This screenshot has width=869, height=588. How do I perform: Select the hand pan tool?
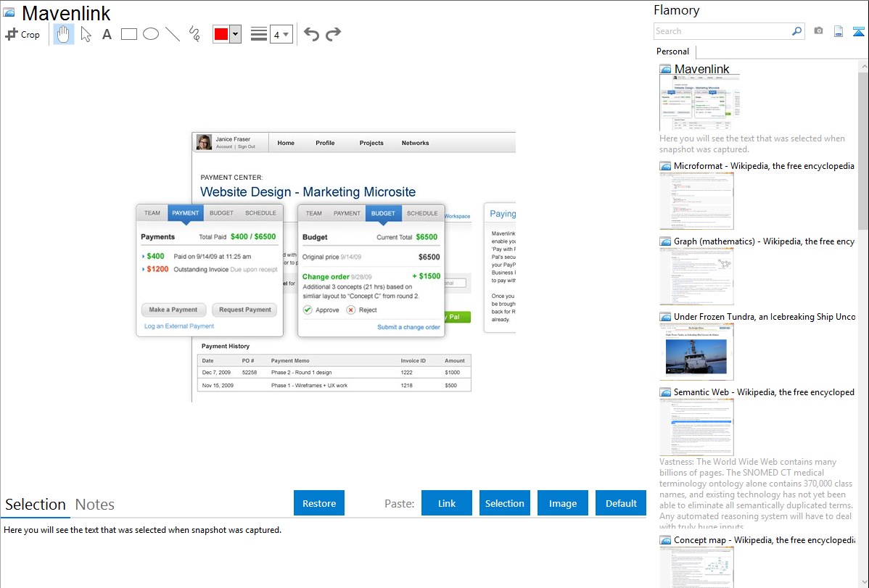(x=63, y=34)
